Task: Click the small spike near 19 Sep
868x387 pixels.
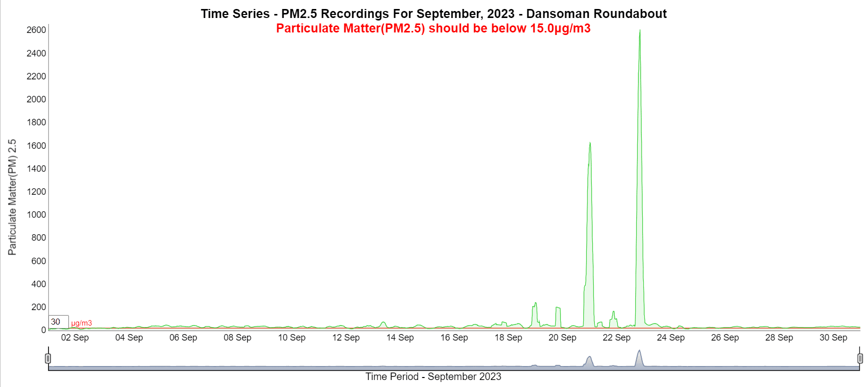Action: (535, 315)
